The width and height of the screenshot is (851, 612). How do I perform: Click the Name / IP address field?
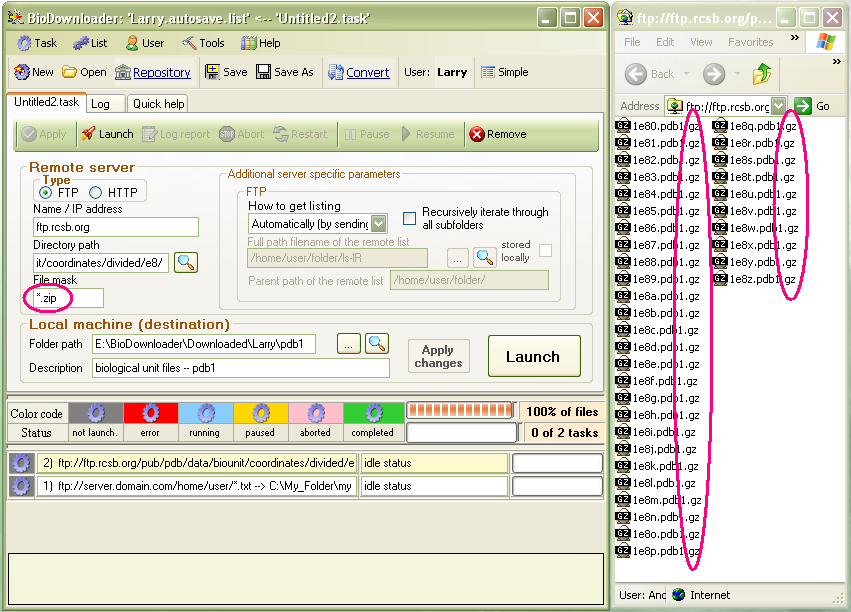116,227
